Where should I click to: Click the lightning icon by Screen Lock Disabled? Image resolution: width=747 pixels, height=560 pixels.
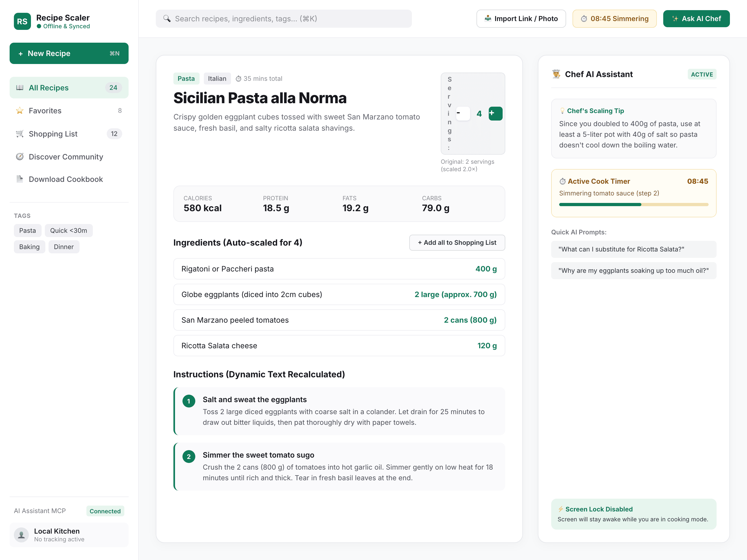(561, 509)
